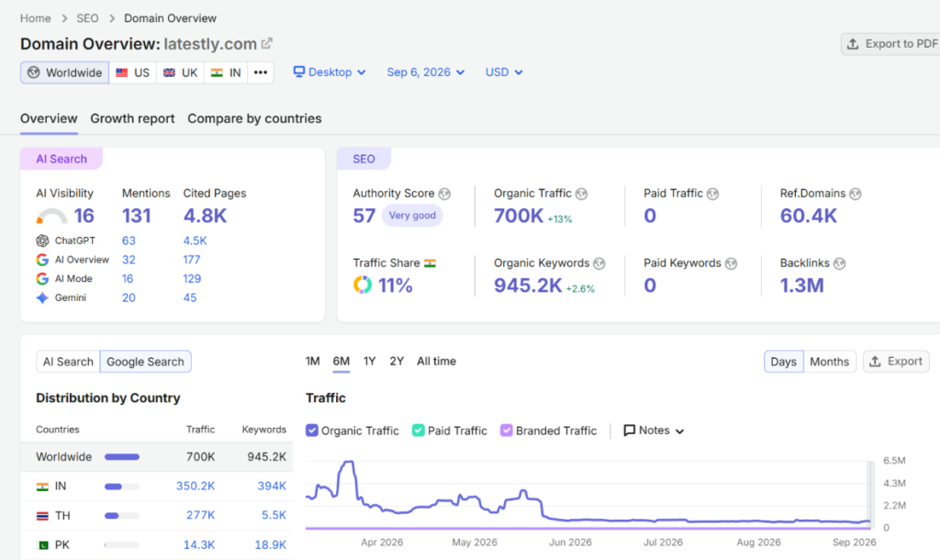Uncheck the Paid Traffic checkbox
Viewport: 940px width, 560px height.
pos(419,431)
